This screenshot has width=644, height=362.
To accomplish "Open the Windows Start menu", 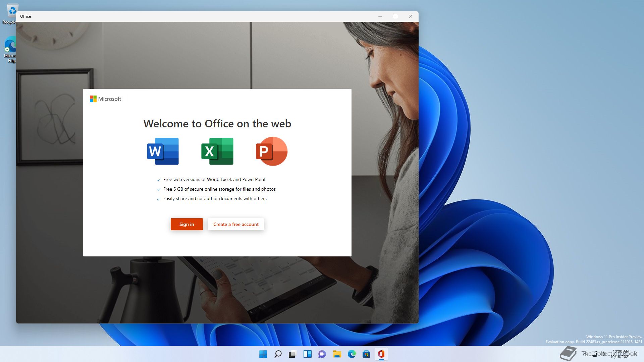I will [x=263, y=354].
